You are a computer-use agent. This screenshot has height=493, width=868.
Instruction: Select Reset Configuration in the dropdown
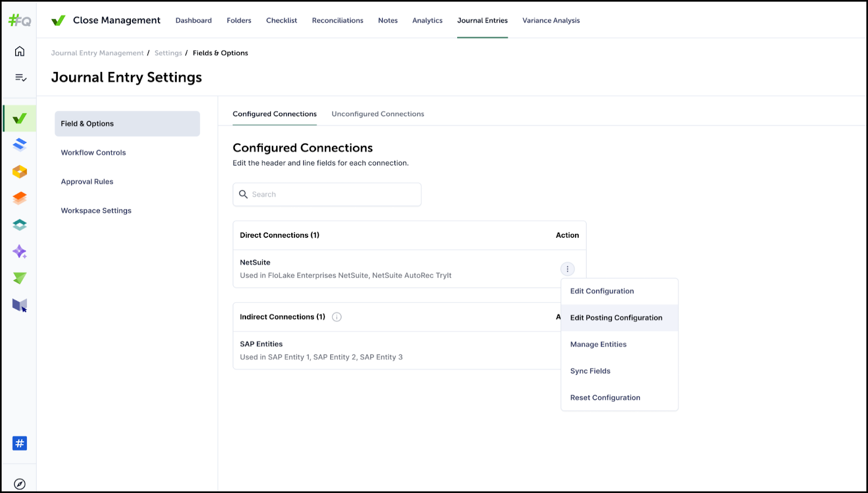point(605,398)
